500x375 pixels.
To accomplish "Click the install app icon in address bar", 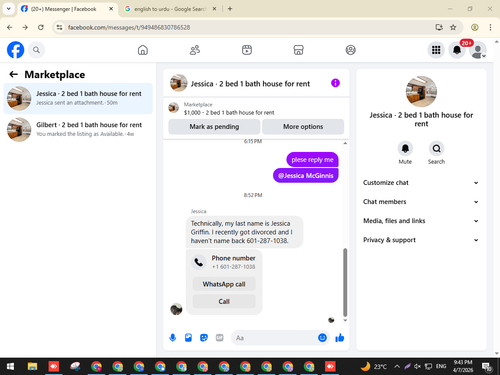I will 439,27.
